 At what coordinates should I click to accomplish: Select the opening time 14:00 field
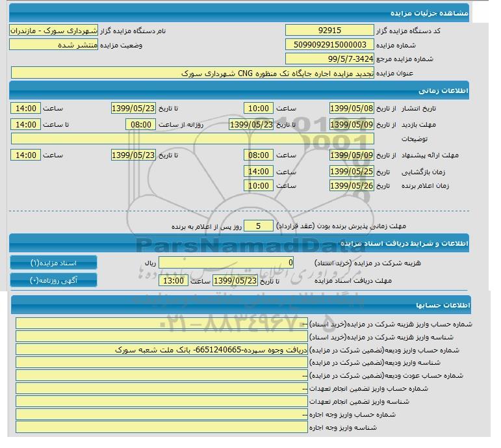pos(259,172)
